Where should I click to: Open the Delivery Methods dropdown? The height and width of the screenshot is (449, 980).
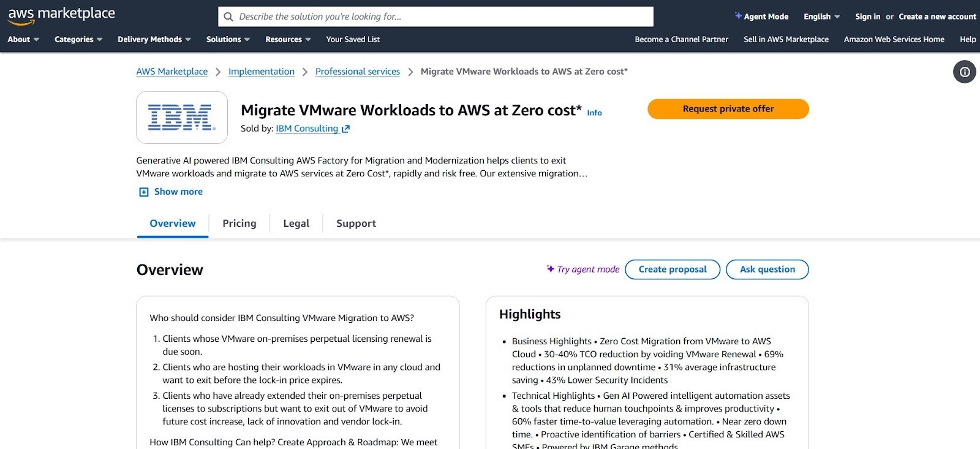(154, 39)
